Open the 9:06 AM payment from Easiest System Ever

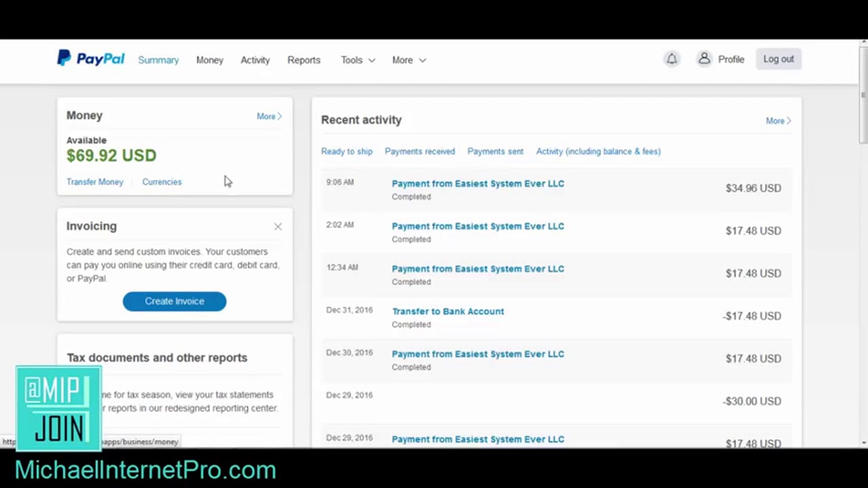click(478, 183)
